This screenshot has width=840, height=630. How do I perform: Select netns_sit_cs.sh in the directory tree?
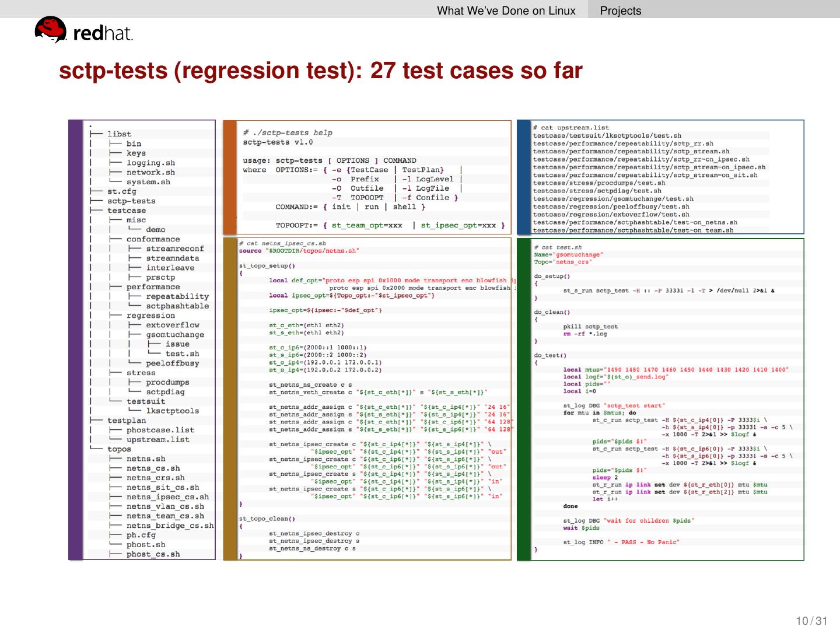click(163, 488)
